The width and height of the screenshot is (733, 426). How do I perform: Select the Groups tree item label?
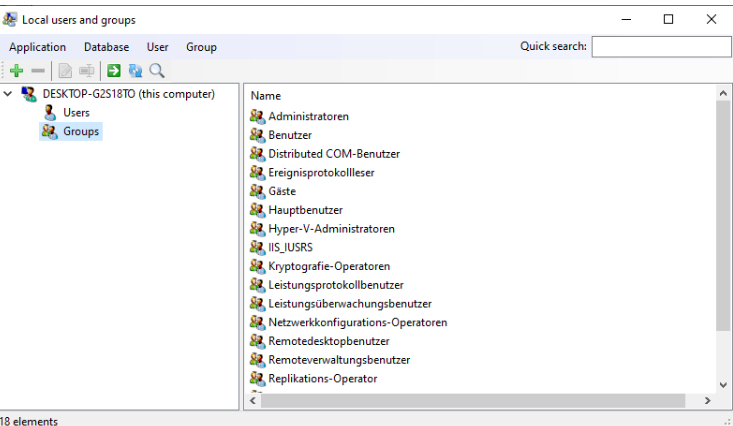tap(81, 131)
